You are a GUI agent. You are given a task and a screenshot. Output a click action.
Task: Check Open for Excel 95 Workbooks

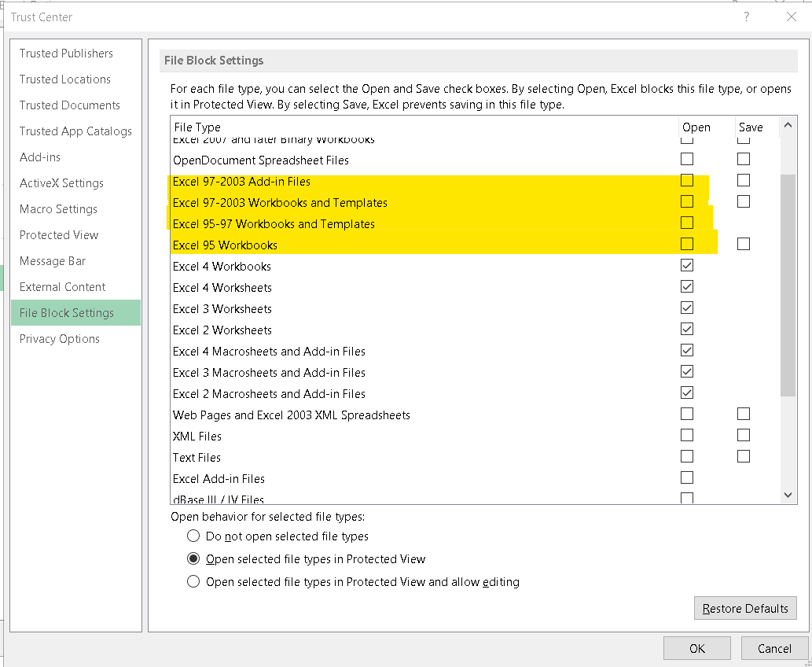pyautogui.click(x=687, y=244)
